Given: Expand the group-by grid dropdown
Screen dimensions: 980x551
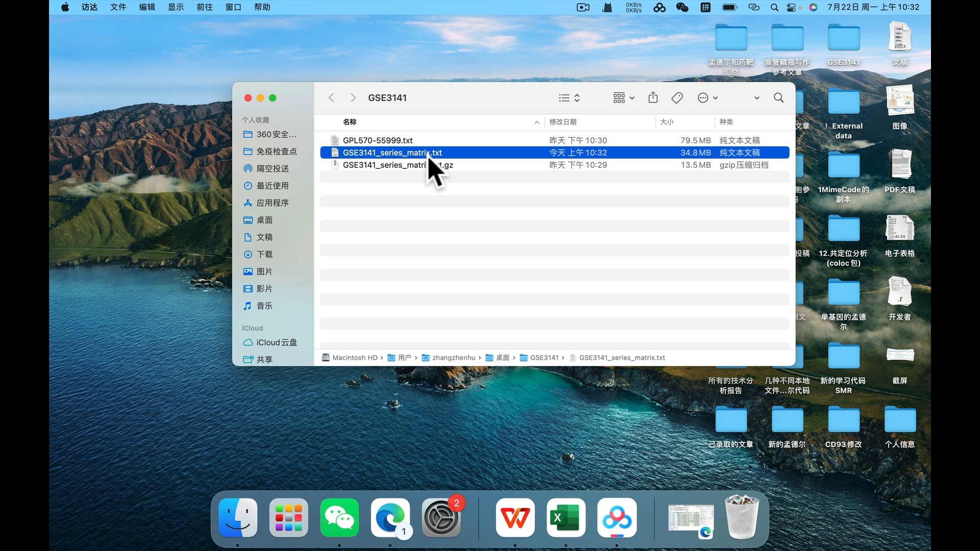Looking at the screenshot, I should pos(624,97).
